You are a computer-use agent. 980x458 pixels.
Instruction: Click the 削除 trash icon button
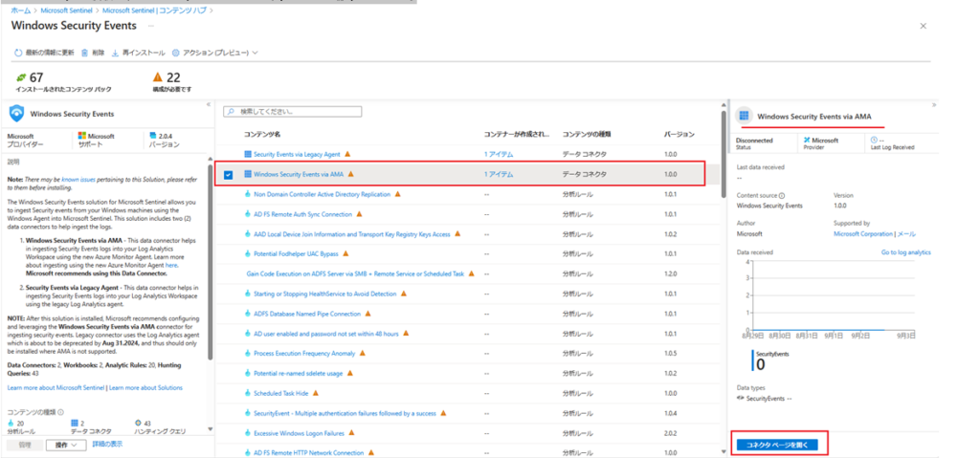[85, 54]
